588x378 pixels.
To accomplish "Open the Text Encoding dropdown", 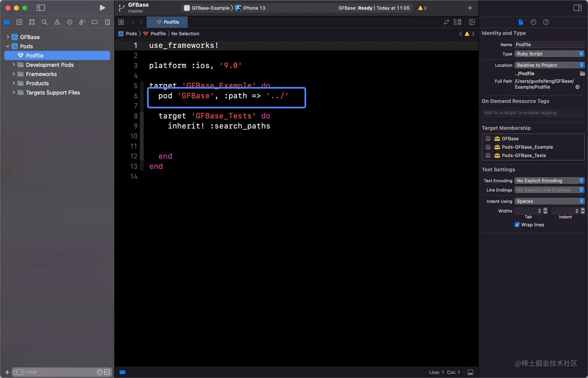I will (x=549, y=181).
